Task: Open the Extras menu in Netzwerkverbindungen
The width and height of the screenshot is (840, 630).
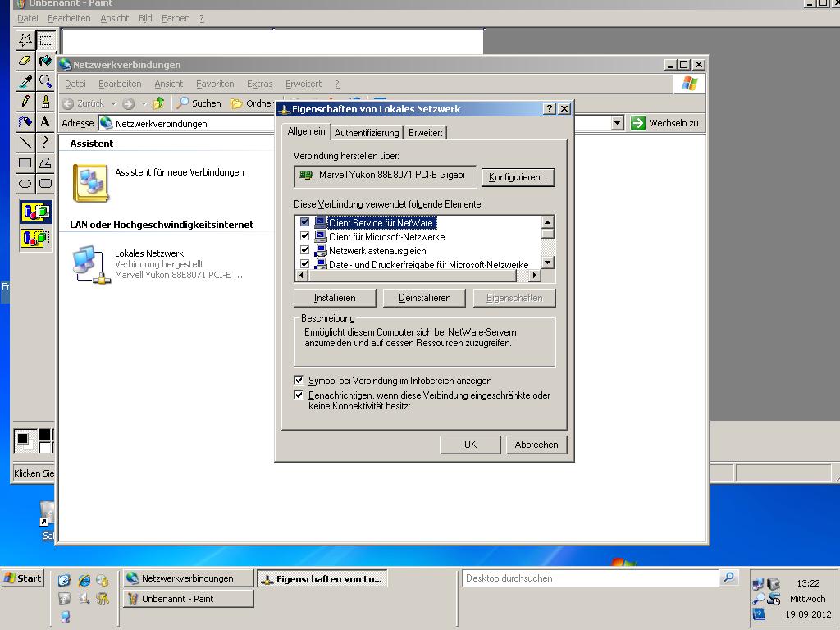Action: [259, 84]
